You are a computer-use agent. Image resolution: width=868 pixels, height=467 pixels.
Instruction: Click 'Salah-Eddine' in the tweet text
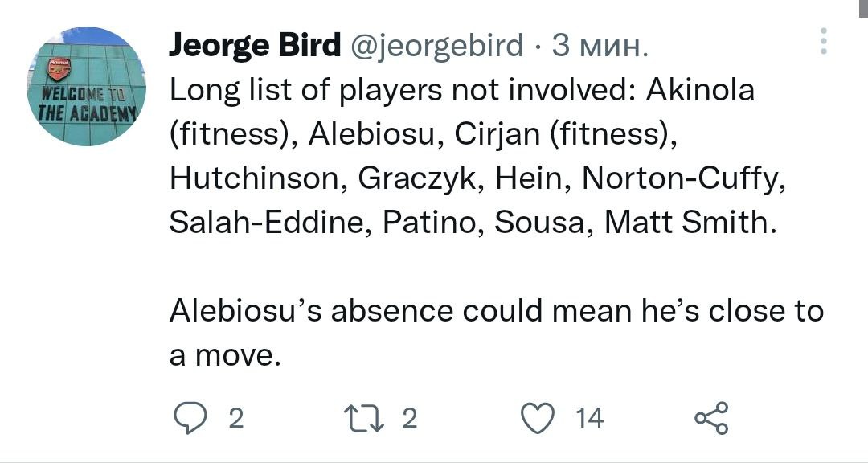pyautogui.click(x=262, y=223)
